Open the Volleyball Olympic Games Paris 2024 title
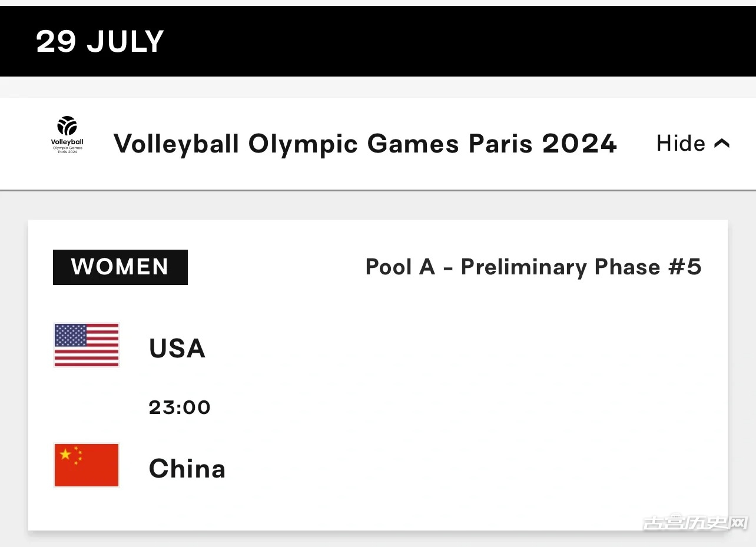The width and height of the screenshot is (756, 547). pos(365,143)
